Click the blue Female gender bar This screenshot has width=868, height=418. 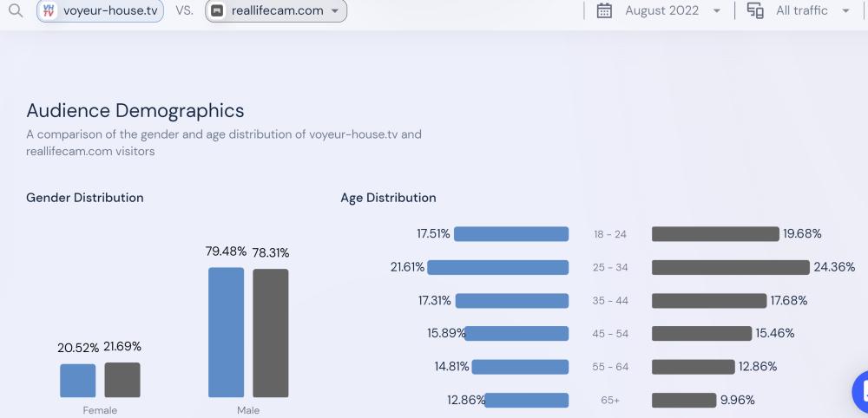(x=78, y=381)
